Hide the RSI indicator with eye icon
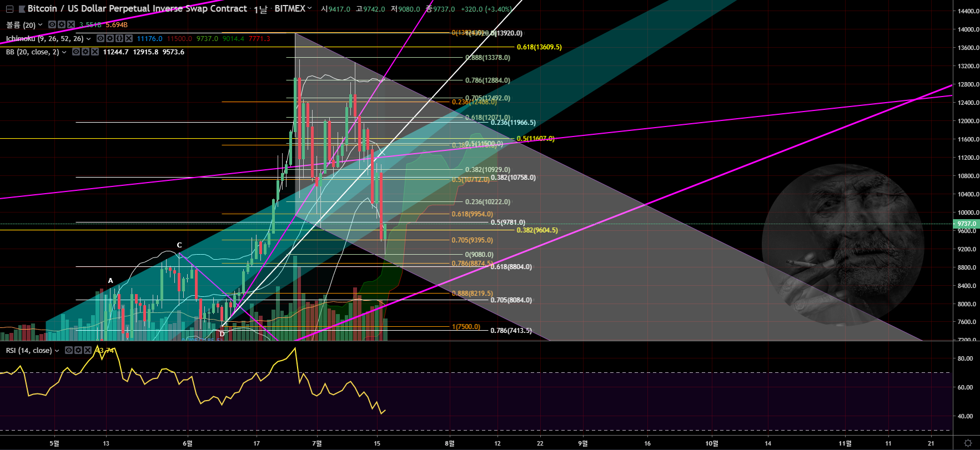Viewport: 980px width, 450px height. [x=69, y=350]
